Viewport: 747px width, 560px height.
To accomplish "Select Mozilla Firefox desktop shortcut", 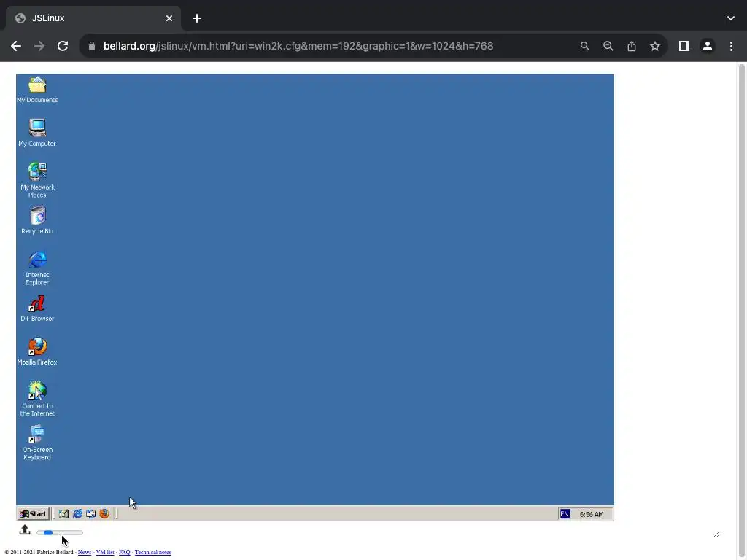I will pyautogui.click(x=37, y=352).
